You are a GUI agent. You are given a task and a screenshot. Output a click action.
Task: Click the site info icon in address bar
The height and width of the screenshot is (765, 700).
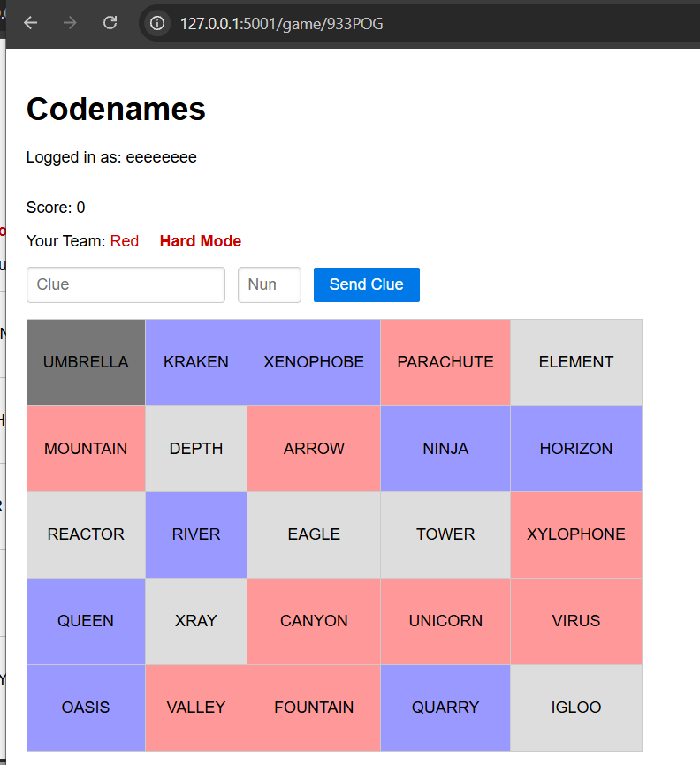pos(158,24)
